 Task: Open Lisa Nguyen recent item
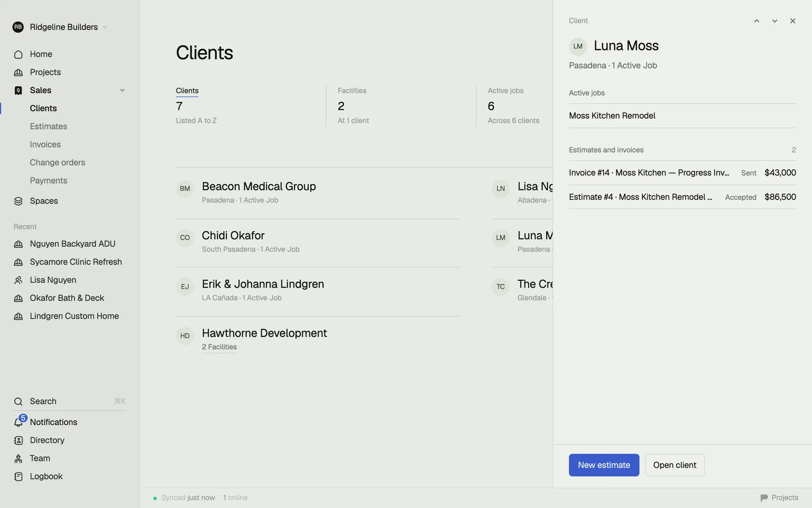coord(53,280)
